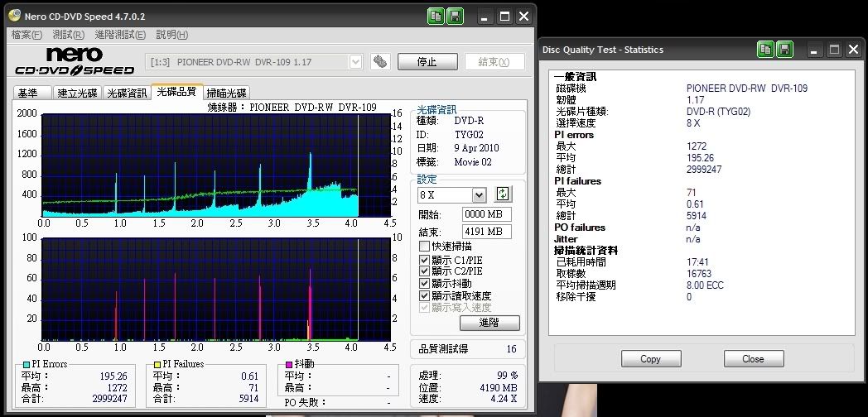The height and width of the screenshot is (417, 868).
Task: Minimize the Disc Quality Test Statistics window
Action: pos(813,50)
